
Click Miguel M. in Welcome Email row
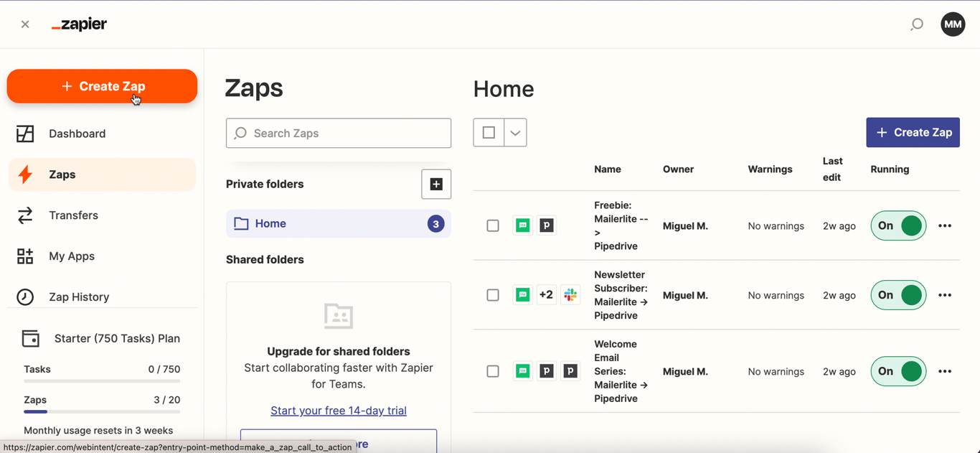point(685,371)
